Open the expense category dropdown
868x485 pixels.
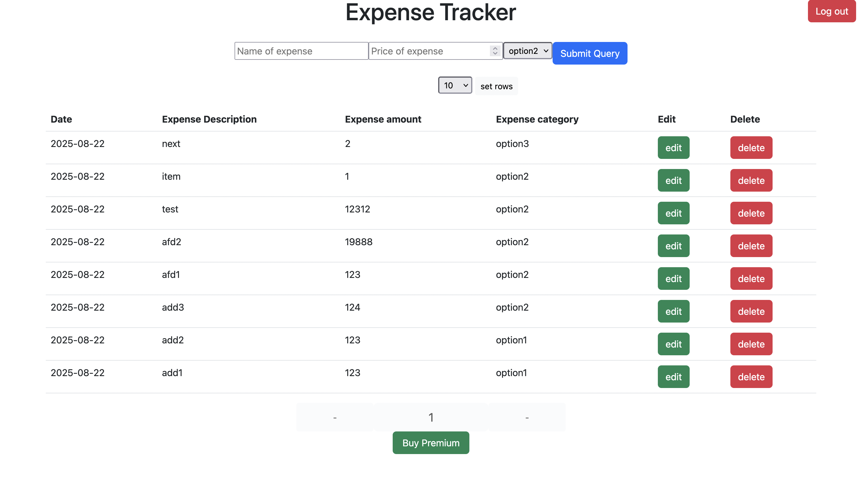(x=527, y=51)
